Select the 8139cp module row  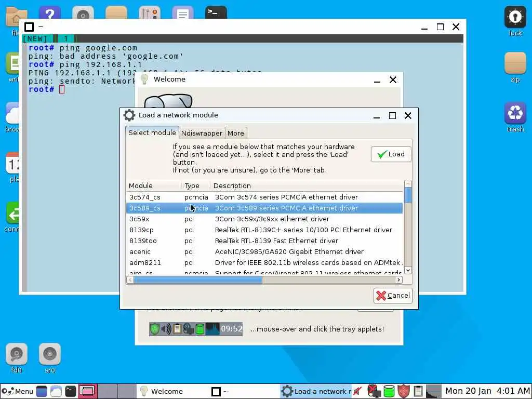tap(264, 230)
